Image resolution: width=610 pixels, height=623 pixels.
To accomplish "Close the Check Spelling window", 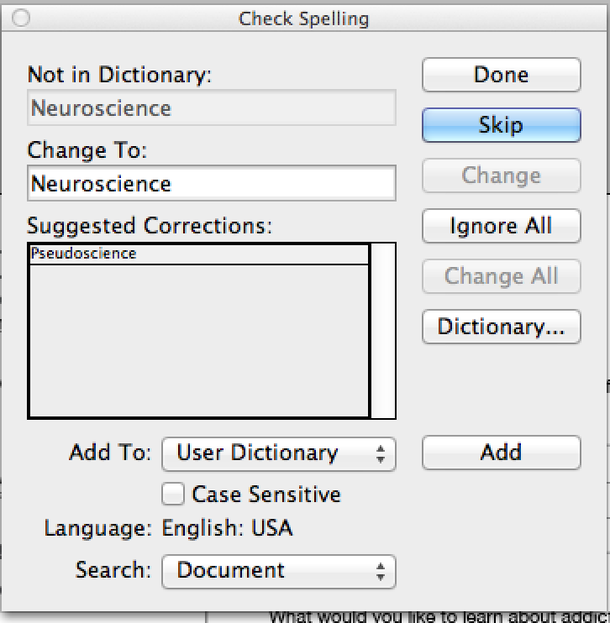I will [x=21, y=18].
